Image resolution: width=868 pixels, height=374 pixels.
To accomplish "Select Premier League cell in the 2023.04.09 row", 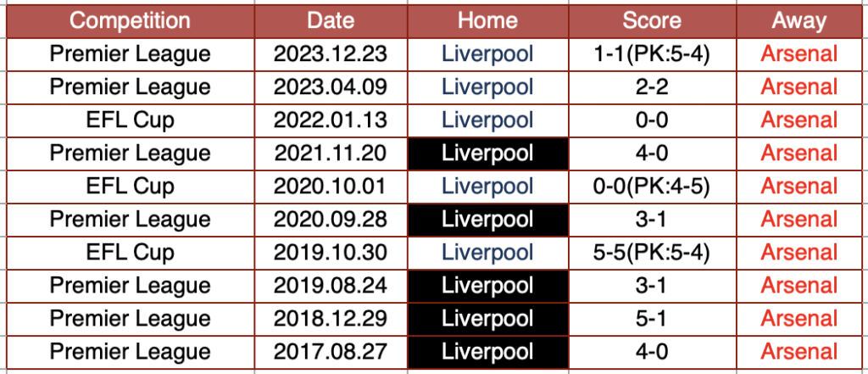I will pyautogui.click(x=130, y=87).
